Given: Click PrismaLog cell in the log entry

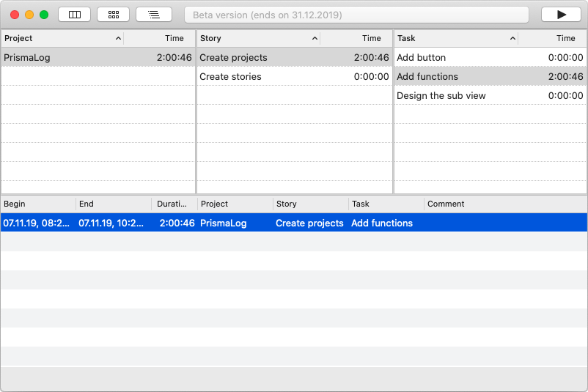Looking at the screenshot, I should pyautogui.click(x=224, y=223).
